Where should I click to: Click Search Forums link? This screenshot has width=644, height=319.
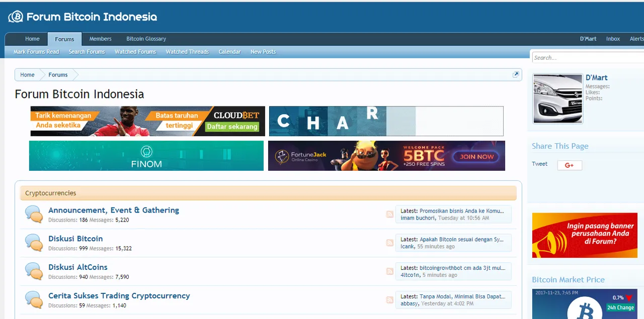coord(87,52)
